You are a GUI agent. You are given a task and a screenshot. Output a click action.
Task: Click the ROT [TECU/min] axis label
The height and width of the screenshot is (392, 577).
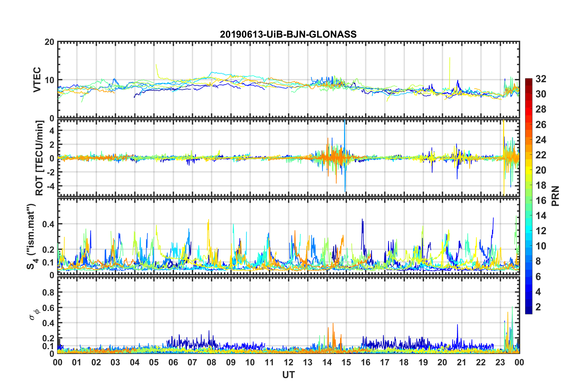[x=40, y=158]
